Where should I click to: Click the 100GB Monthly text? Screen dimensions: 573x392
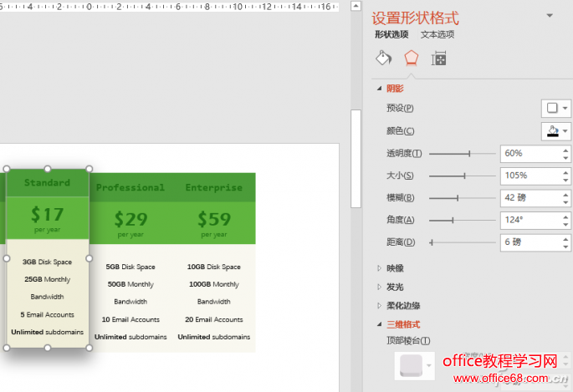[214, 284]
